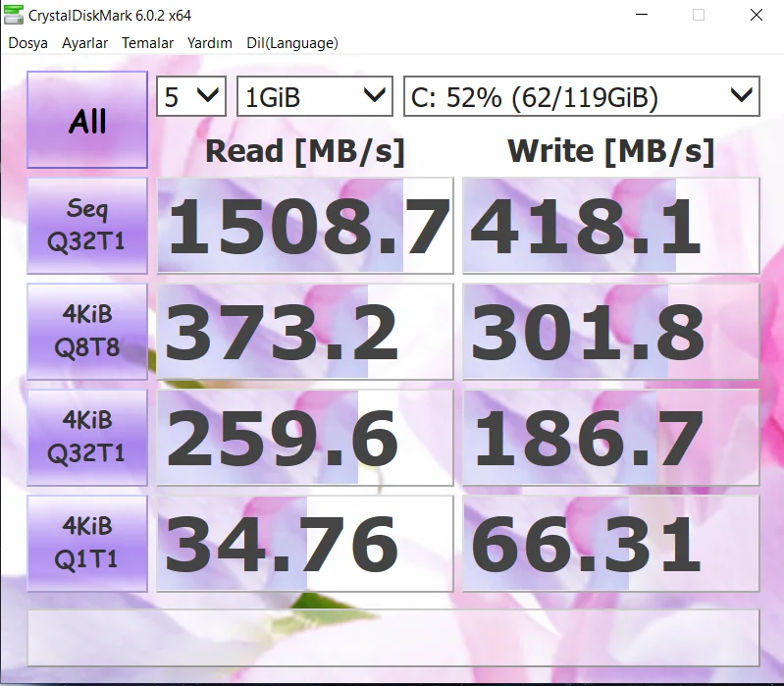Open the Yardım menu
The image size is (784, 686).
click(x=210, y=43)
